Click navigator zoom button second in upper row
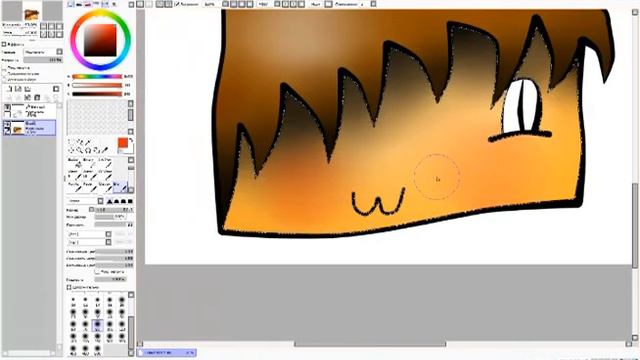 click(51, 26)
